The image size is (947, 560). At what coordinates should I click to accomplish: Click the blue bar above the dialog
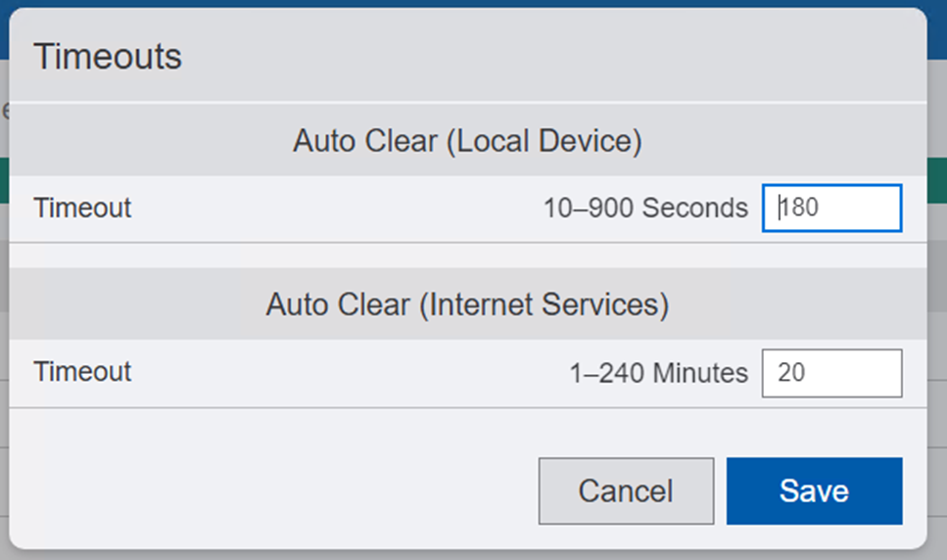[x=470, y=4]
